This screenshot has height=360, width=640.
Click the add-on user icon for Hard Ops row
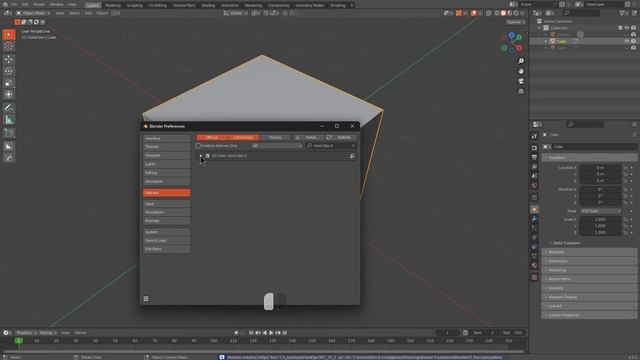click(352, 156)
